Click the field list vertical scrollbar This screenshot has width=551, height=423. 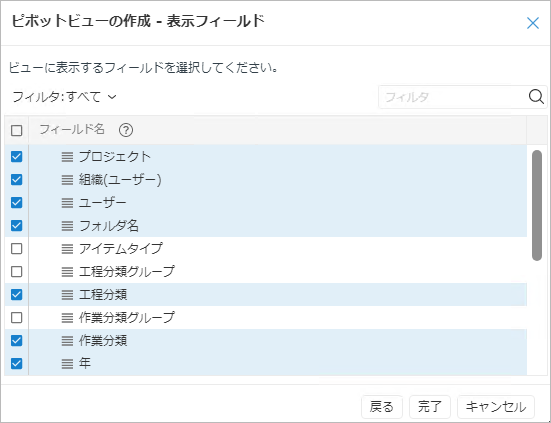[537, 205]
